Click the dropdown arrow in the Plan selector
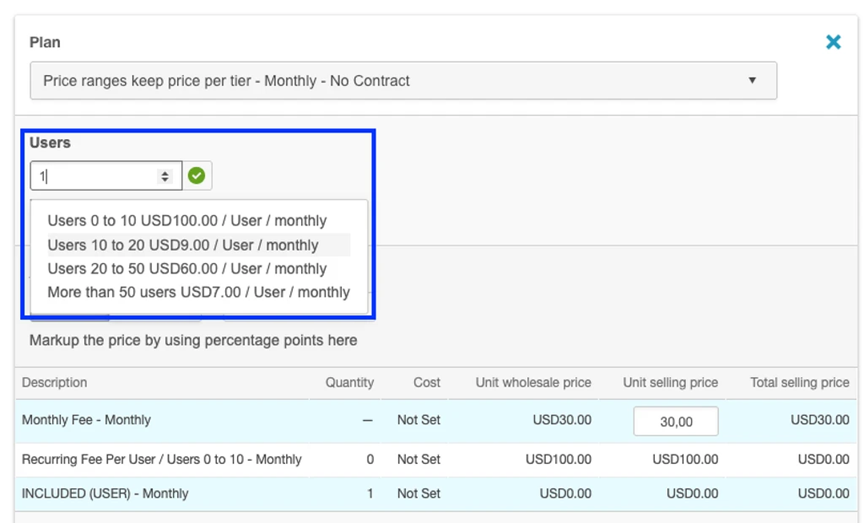Viewport: 864px width, 523px height. [x=752, y=80]
